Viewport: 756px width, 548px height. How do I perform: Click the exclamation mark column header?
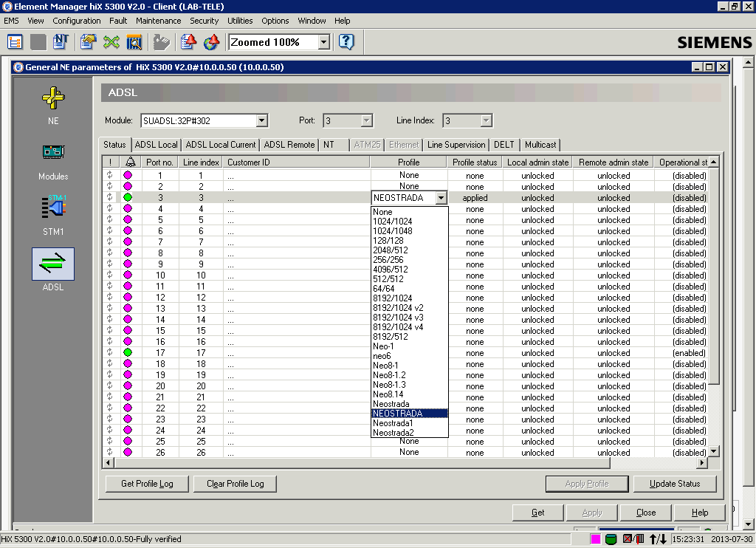tap(111, 162)
